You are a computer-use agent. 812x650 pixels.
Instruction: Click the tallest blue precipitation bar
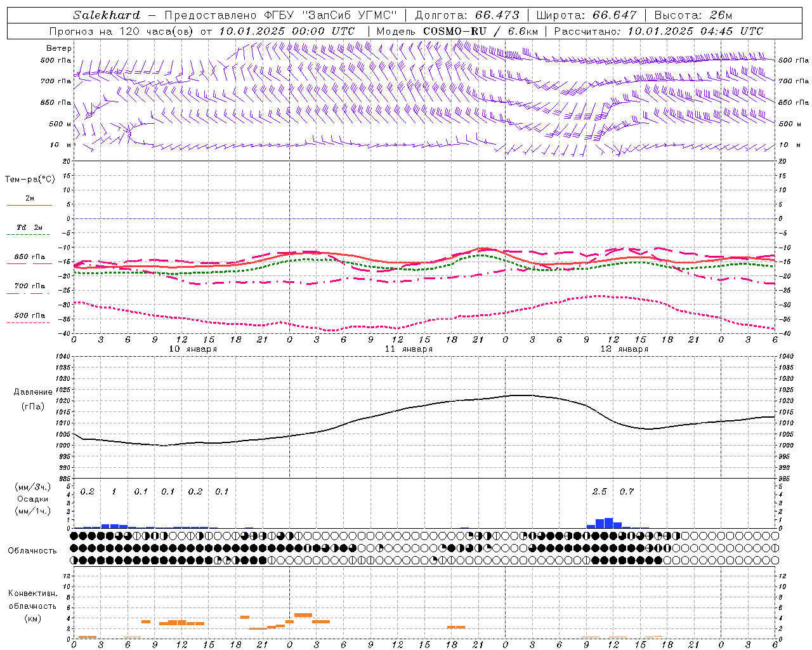[x=609, y=523]
